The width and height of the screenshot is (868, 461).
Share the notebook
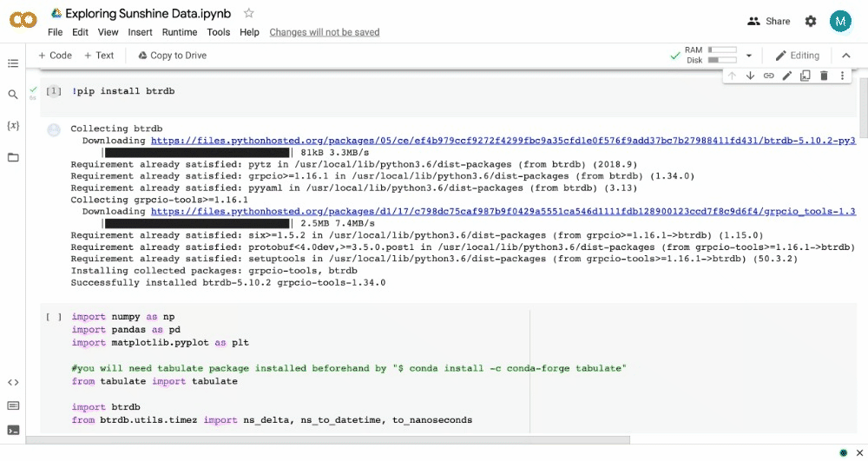tap(769, 21)
